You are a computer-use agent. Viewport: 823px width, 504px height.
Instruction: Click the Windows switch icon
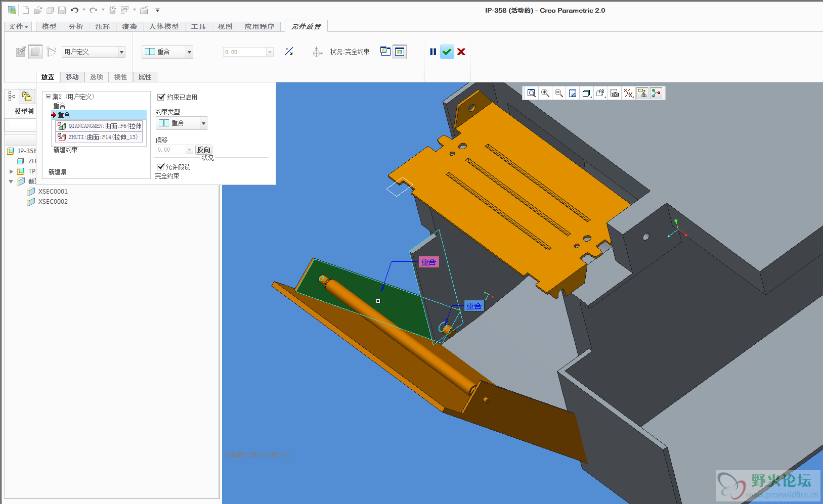pyautogui.click(x=125, y=10)
